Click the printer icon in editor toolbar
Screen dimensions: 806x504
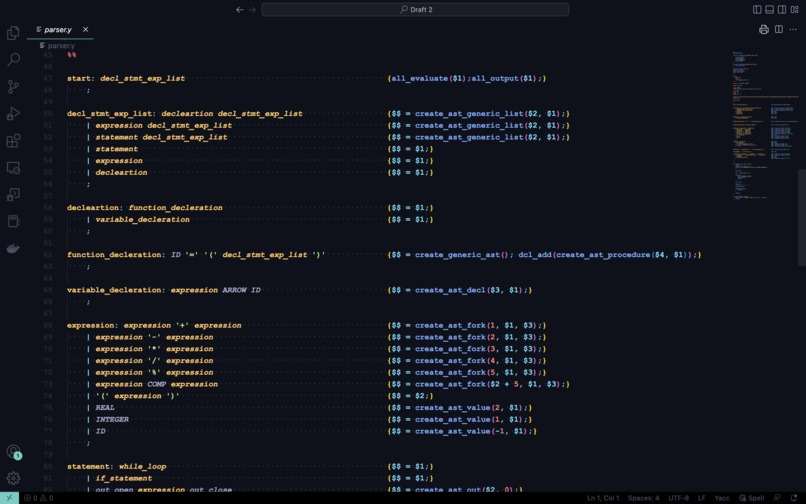764,29
